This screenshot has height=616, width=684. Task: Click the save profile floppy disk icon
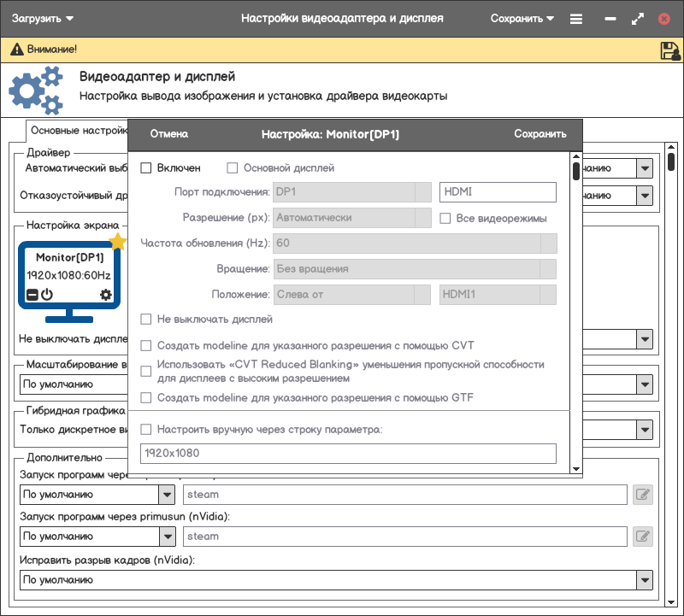(x=669, y=50)
